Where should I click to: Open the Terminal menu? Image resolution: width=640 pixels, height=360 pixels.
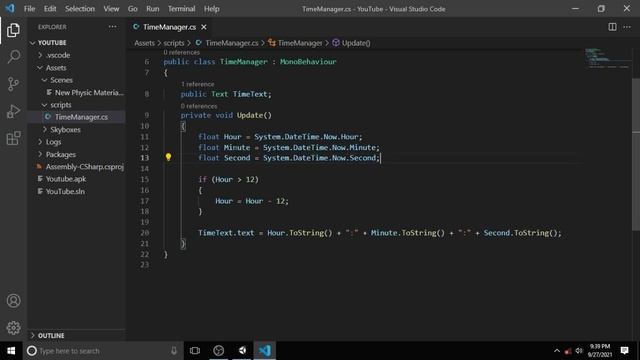click(181, 9)
